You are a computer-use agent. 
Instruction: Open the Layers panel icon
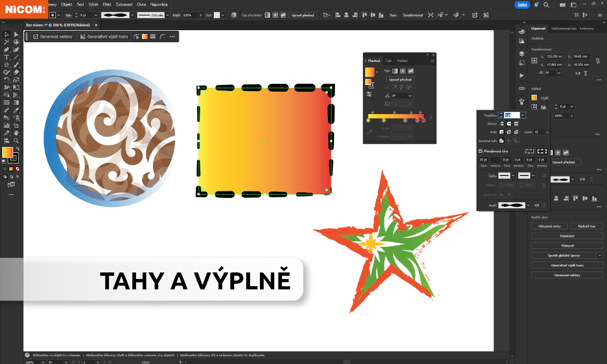tap(522, 54)
